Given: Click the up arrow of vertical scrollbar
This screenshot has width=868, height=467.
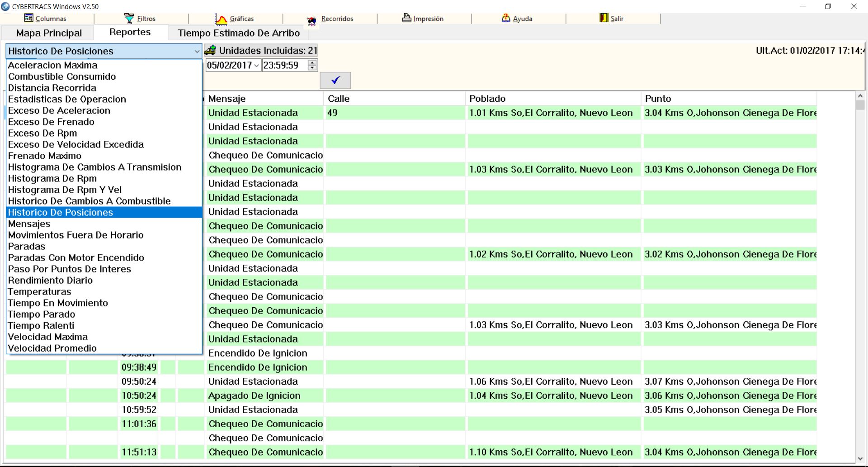Looking at the screenshot, I should click(860, 96).
